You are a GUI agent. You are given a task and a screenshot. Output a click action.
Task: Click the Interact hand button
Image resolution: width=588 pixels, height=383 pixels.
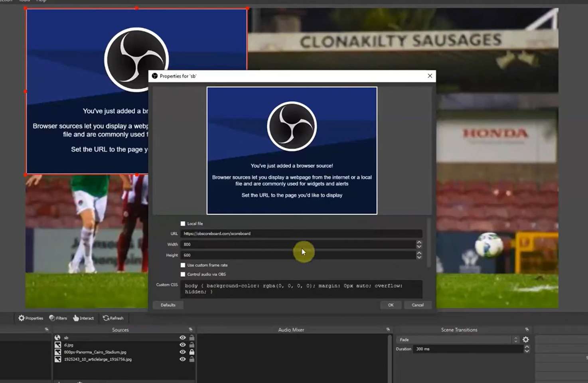[83, 318]
